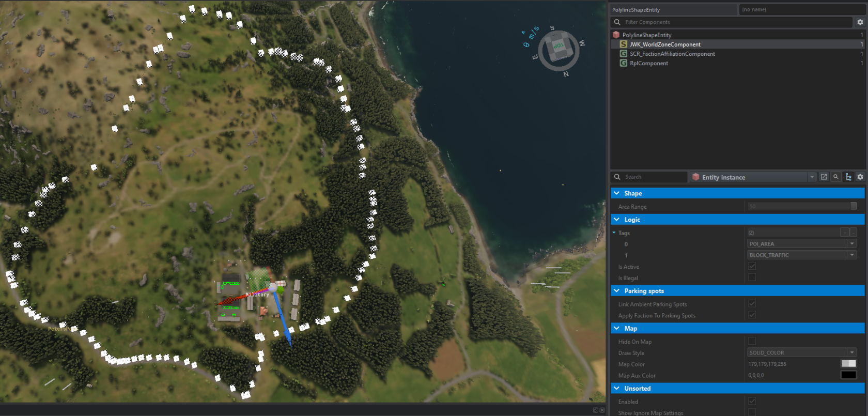The width and height of the screenshot is (868, 416).
Task: Click the navigation cube gizmo in viewport
Action: tap(559, 50)
